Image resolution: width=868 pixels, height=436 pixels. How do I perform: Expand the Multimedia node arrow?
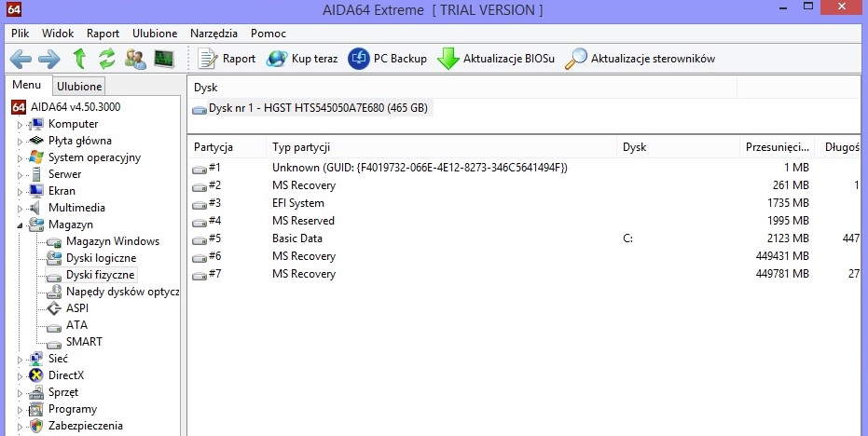(21, 209)
